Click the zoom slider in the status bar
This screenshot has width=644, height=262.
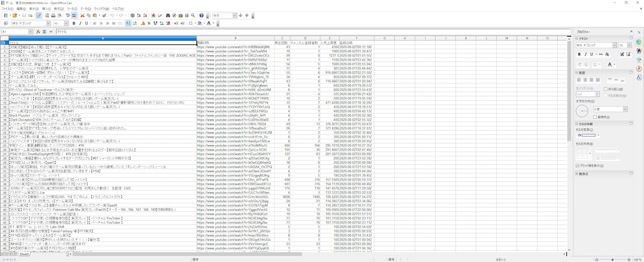(x=612, y=259)
